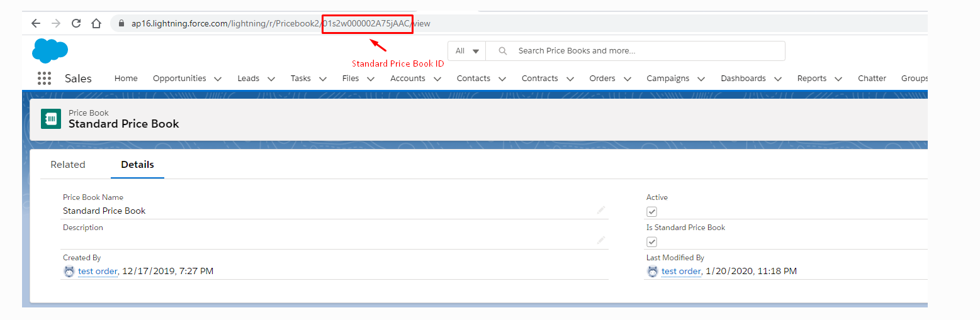Viewport: 980px width, 320px height.
Task: Click avatar icon beside Created By
Action: (69, 272)
